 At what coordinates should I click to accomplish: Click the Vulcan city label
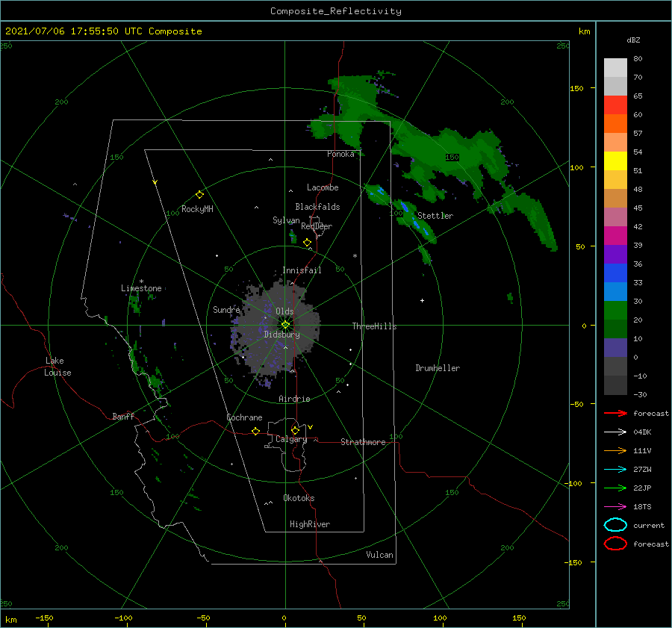[x=379, y=555]
